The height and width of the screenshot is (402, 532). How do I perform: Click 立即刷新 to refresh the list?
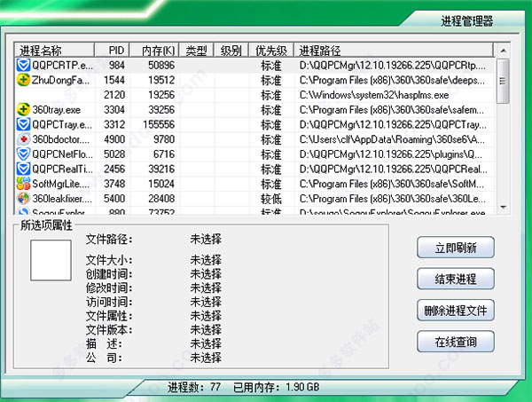point(456,248)
